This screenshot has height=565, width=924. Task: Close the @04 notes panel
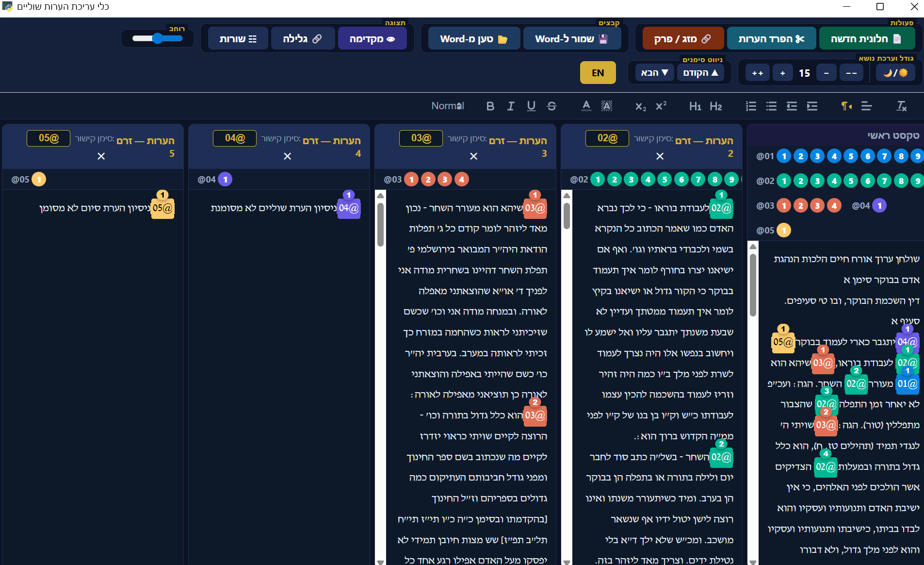(x=288, y=156)
